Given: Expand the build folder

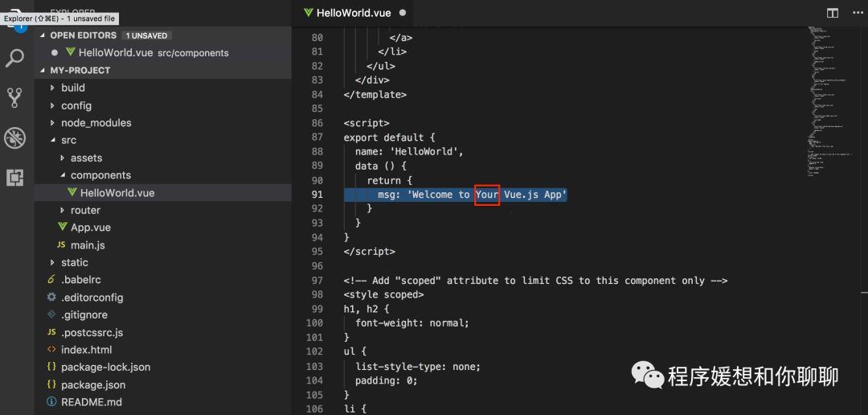Looking at the screenshot, I should (52, 88).
